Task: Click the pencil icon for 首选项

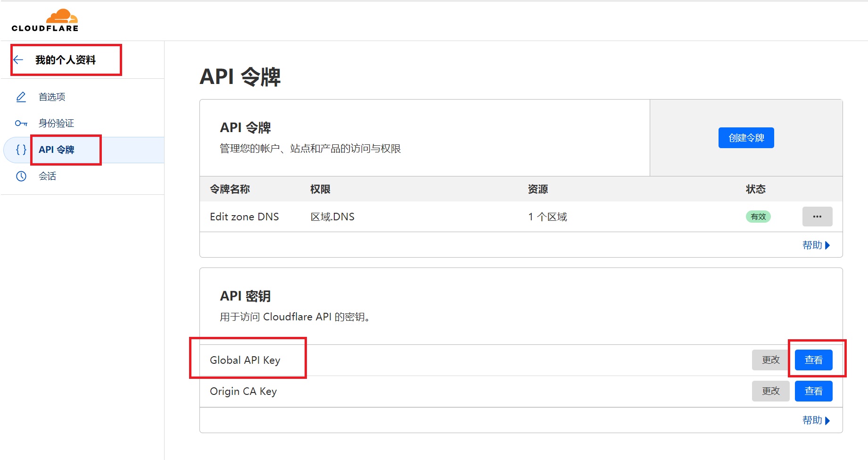Action: point(21,97)
